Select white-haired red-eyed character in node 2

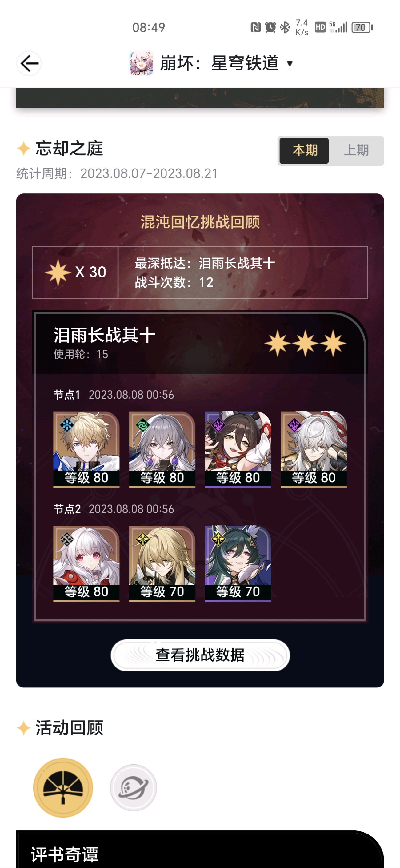[x=86, y=563]
